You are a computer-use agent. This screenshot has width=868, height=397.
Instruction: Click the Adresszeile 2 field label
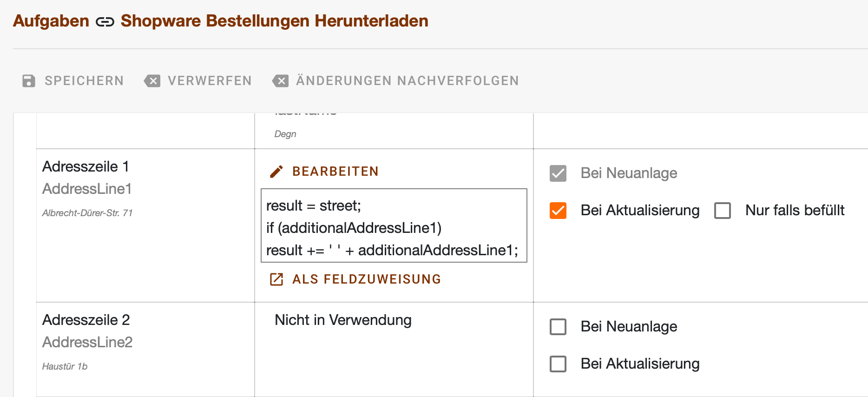point(86,320)
